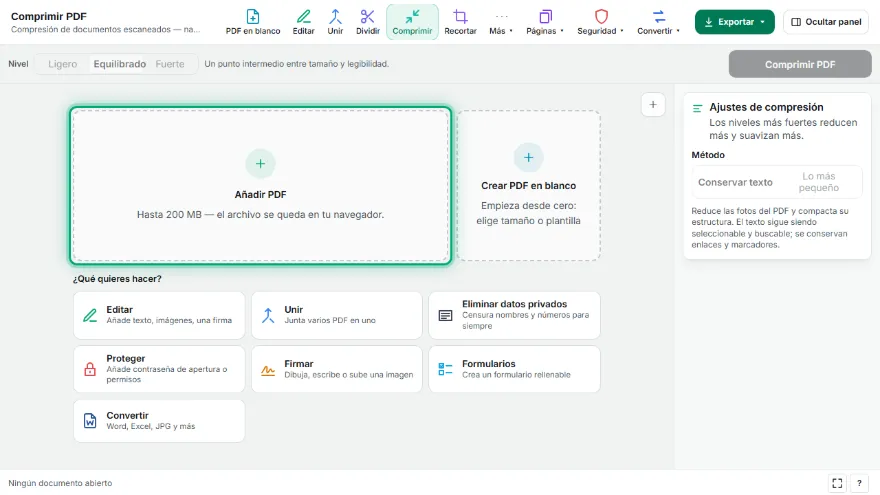Click the Nivel label
880x495 pixels.
click(18, 64)
